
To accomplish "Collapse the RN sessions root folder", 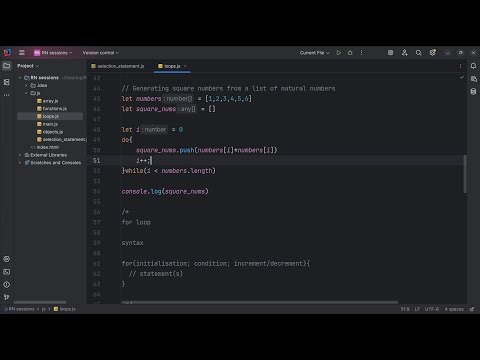I will click(20, 78).
